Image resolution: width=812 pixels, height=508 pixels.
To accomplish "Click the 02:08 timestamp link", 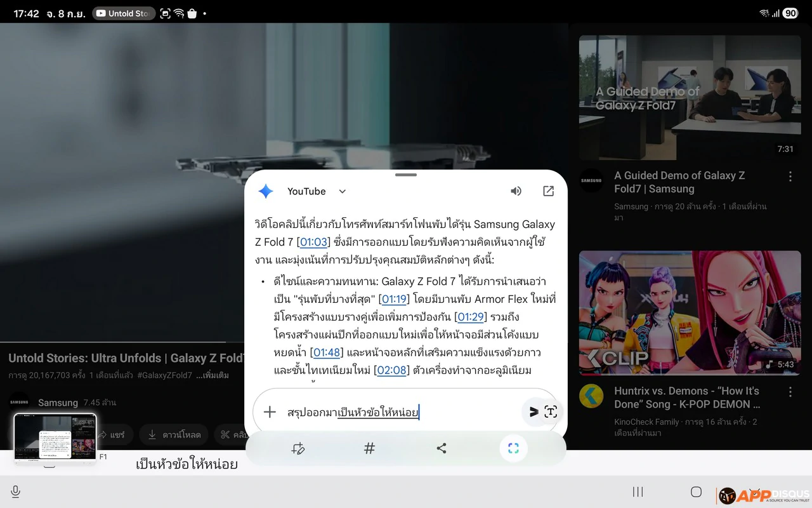I will (391, 370).
